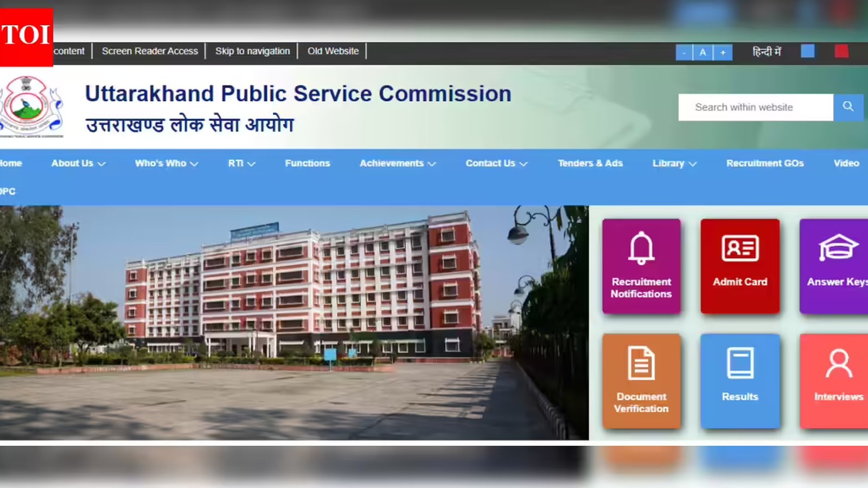Click the magnifier search button
The width and height of the screenshot is (868, 488).
pyautogui.click(x=848, y=107)
